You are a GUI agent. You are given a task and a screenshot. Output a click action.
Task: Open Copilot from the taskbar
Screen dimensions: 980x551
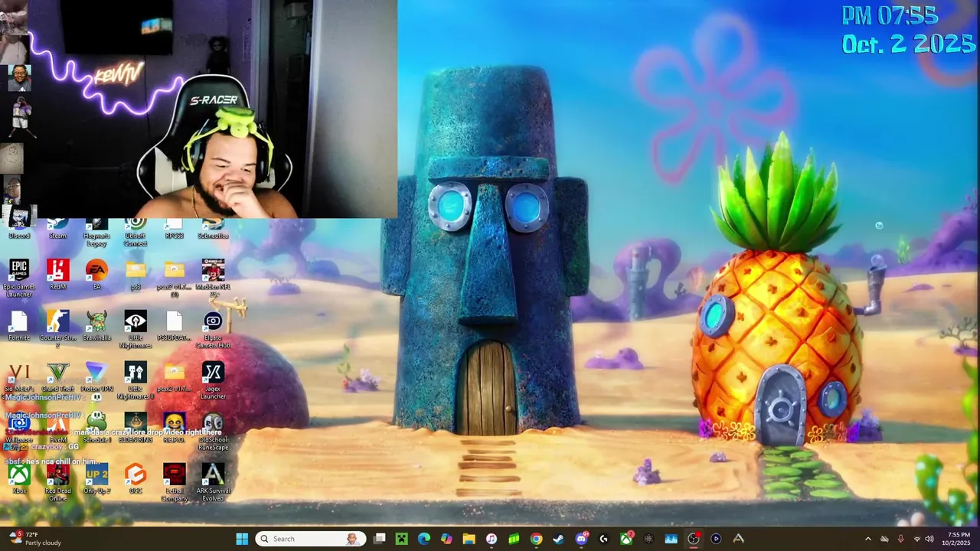point(446,539)
